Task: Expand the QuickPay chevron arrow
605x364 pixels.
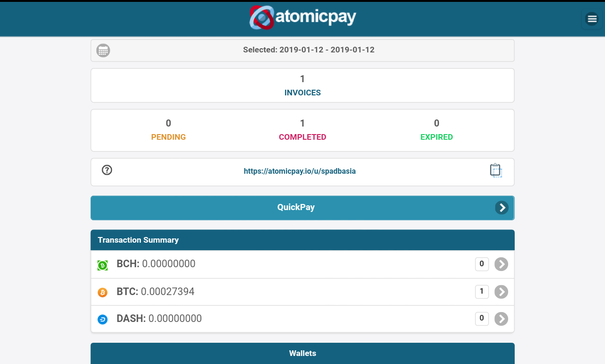Action: (501, 207)
